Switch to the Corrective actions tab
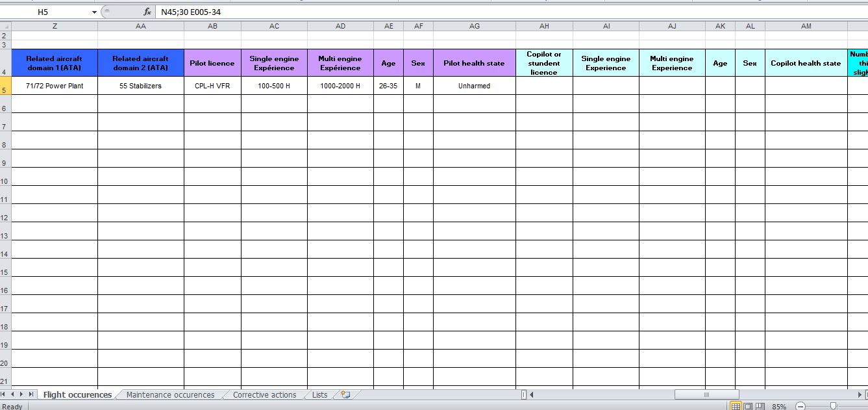868x410 pixels. (x=264, y=394)
